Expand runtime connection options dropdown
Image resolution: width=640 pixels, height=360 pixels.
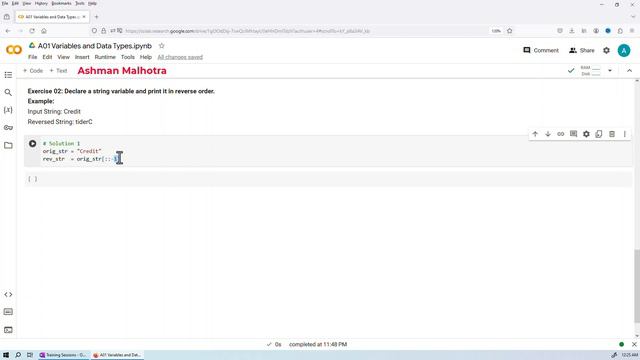610,71
